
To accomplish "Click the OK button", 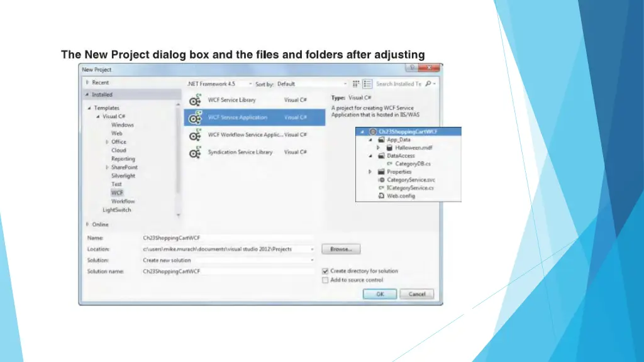I will [x=380, y=294].
